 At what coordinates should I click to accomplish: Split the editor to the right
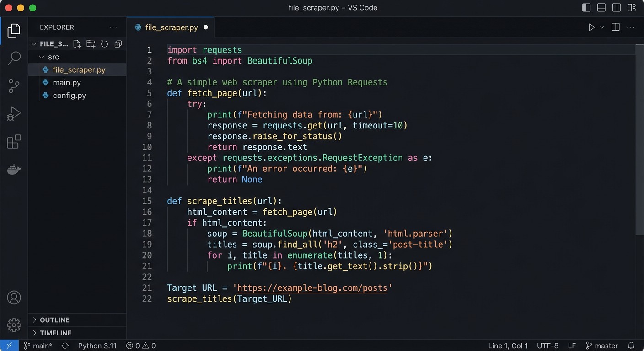pyautogui.click(x=616, y=27)
